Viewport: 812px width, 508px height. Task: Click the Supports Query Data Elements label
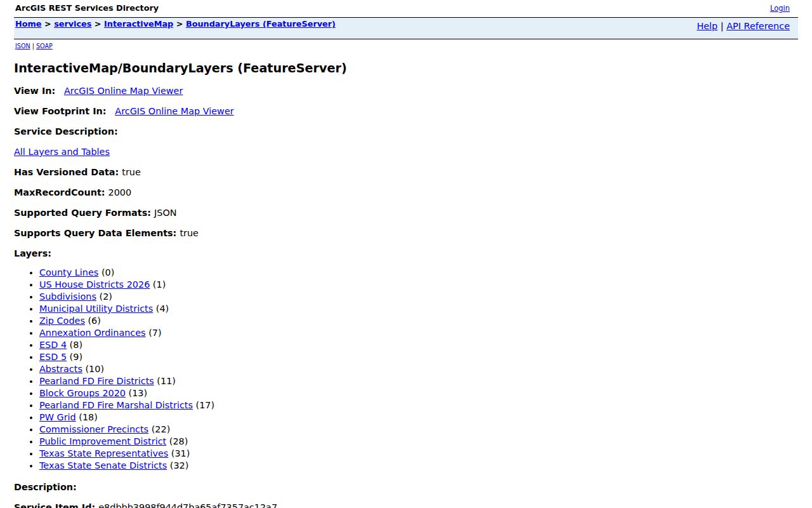click(x=95, y=233)
